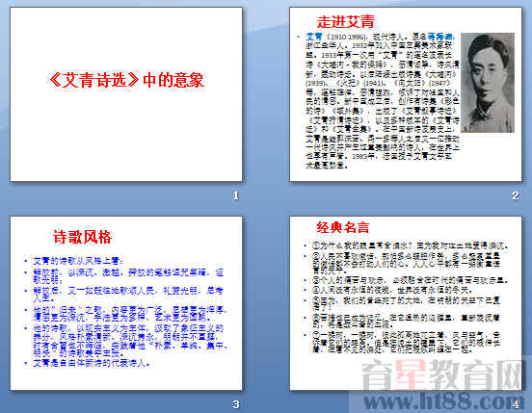Image resolution: width=532 pixels, height=413 pixels.
Task: Click the red title 走进艾青
Action: pyautogui.click(x=346, y=22)
